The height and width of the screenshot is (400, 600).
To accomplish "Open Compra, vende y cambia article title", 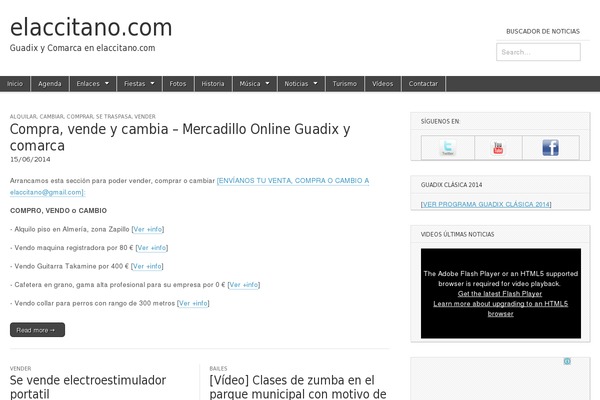I will (x=180, y=137).
